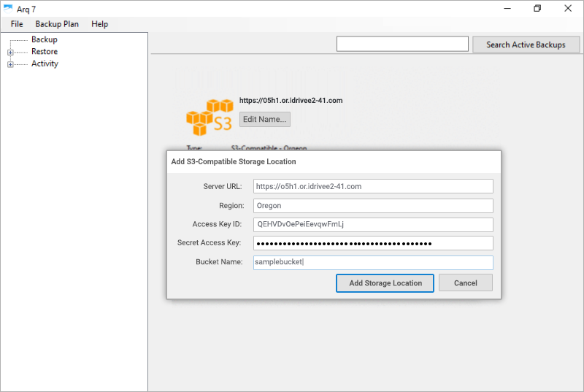Click Search Active Backups button
The width and height of the screenshot is (584, 392).
pos(526,45)
